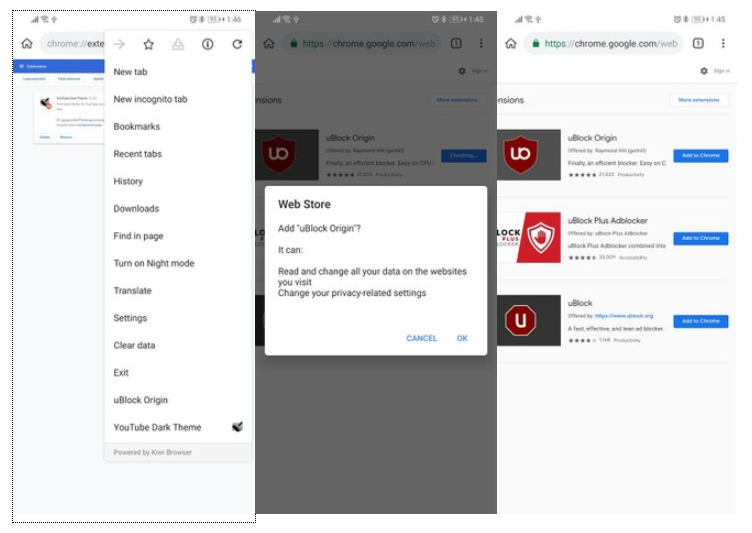Open the Extensions hamburger menu in the left screenshot
Screen dimensions: 752x533
(22, 66)
